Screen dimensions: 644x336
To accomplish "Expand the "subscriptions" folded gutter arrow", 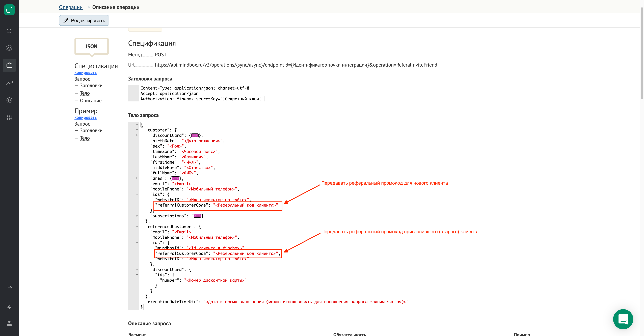I will (x=137, y=216).
